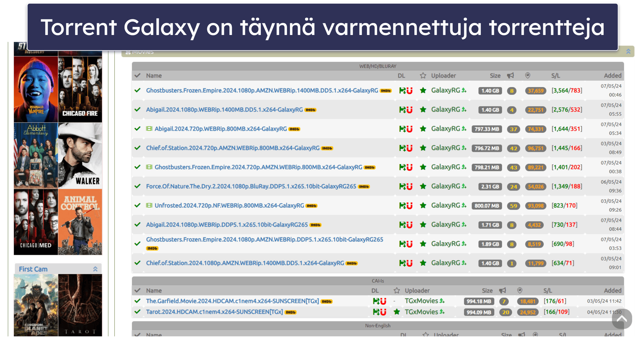Image resolution: width=644 pixels, height=345 pixels.
Task: Click film strip icon beside Unfrosted 720p
Action: (x=149, y=205)
